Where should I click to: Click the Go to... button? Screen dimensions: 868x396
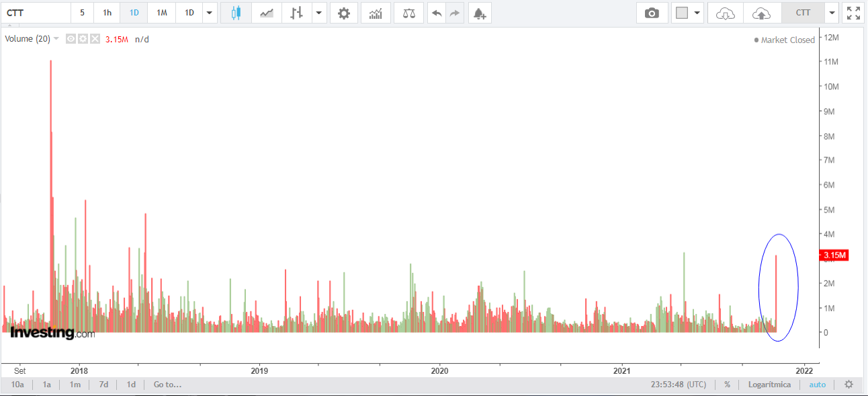167,385
